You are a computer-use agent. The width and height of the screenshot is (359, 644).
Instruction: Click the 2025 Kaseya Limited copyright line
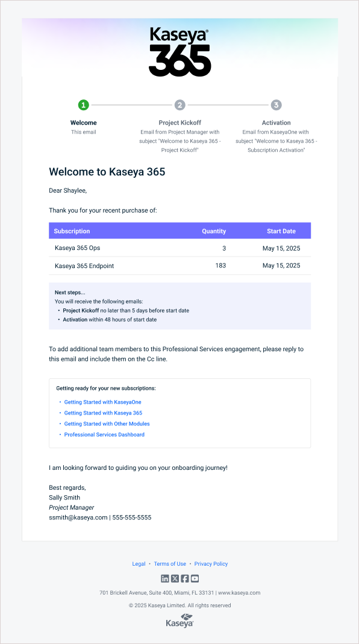click(180, 605)
